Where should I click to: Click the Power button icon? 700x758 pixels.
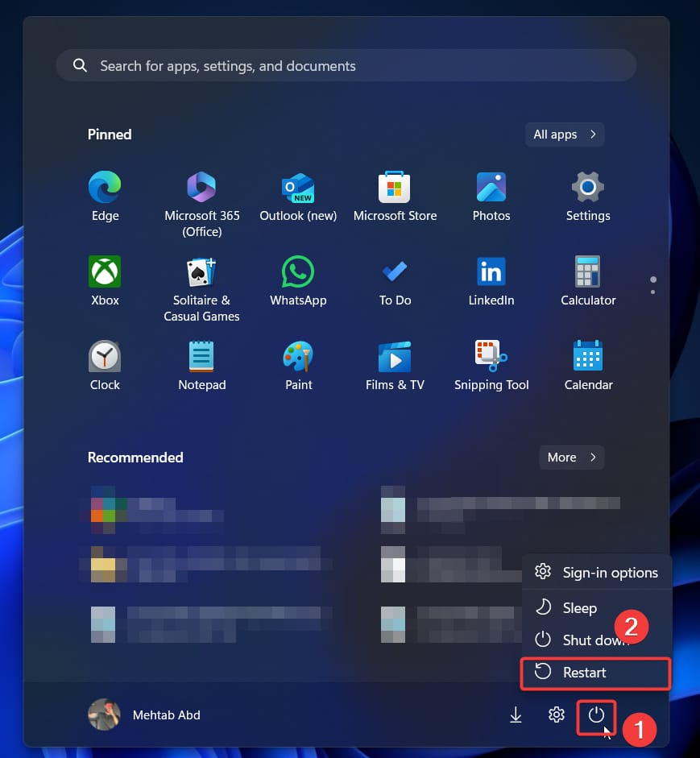pyautogui.click(x=596, y=715)
